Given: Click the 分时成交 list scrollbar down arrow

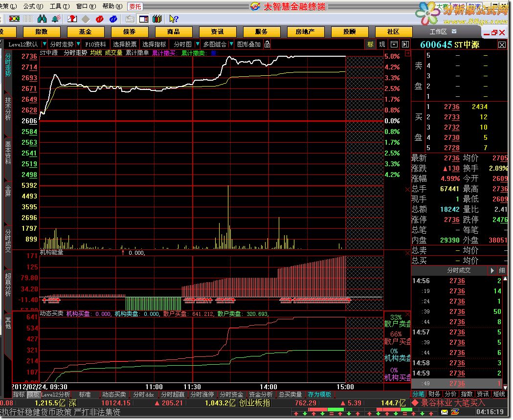Looking at the screenshot, I should point(505,387).
